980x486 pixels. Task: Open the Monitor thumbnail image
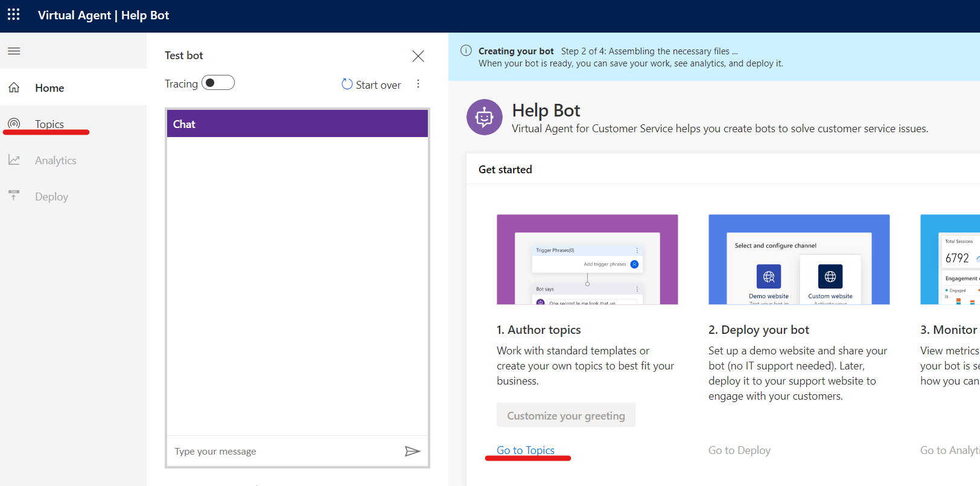[x=950, y=260]
